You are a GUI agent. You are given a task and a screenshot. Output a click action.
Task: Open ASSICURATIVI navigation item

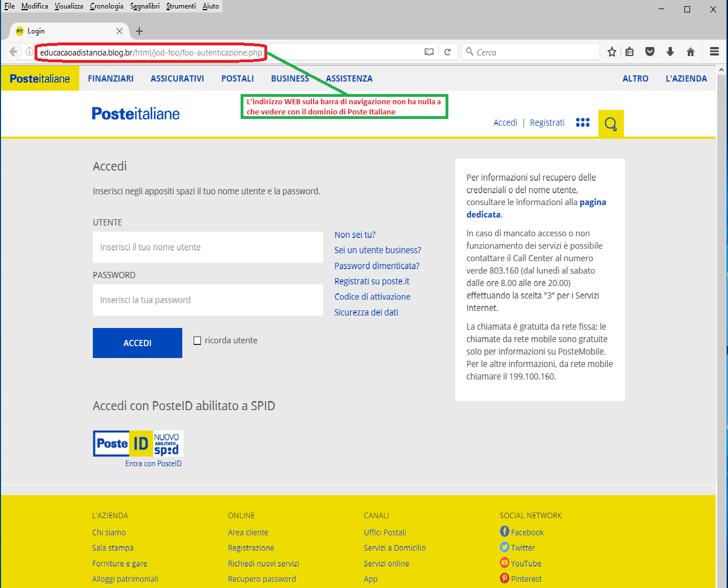pyautogui.click(x=177, y=79)
